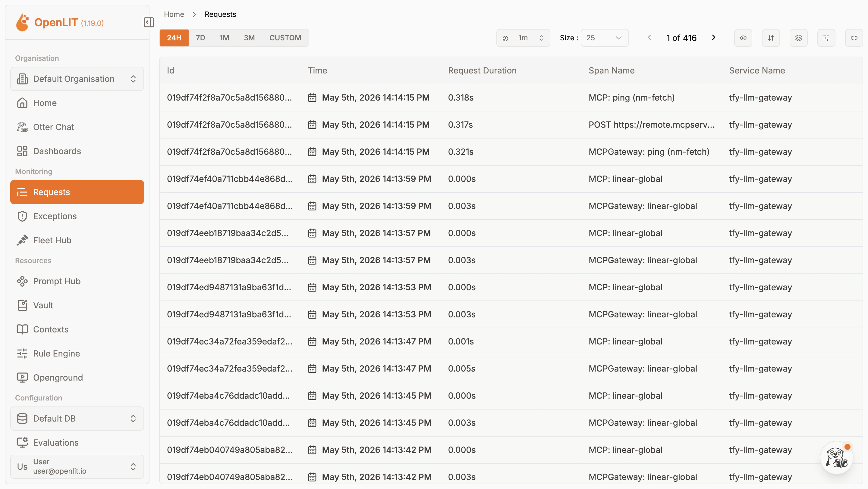Viewport: 868px width, 489px height.
Task: Click Span Name column header
Action: (611, 70)
